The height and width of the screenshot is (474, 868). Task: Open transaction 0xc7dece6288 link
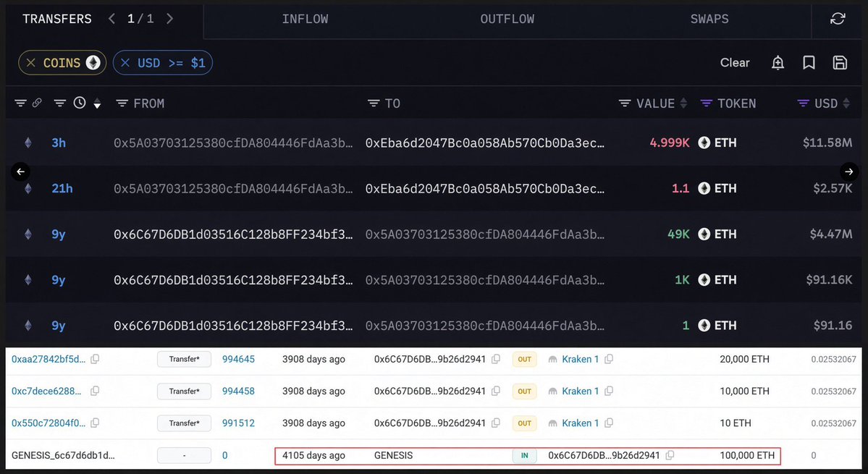tap(46, 391)
